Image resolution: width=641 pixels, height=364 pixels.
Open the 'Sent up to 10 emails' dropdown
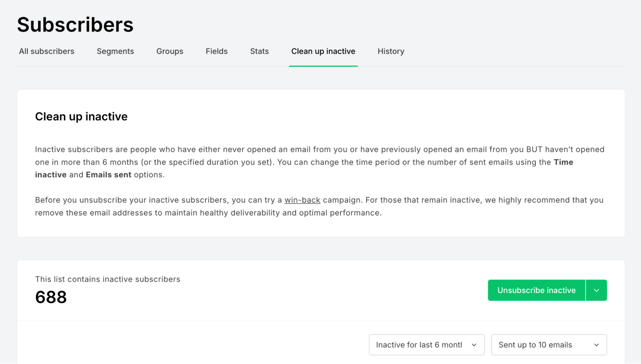click(549, 345)
